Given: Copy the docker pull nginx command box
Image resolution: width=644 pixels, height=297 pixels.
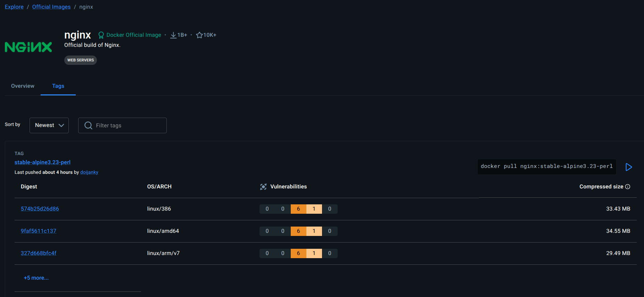Looking at the screenshot, I should pyautogui.click(x=546, y=167).
